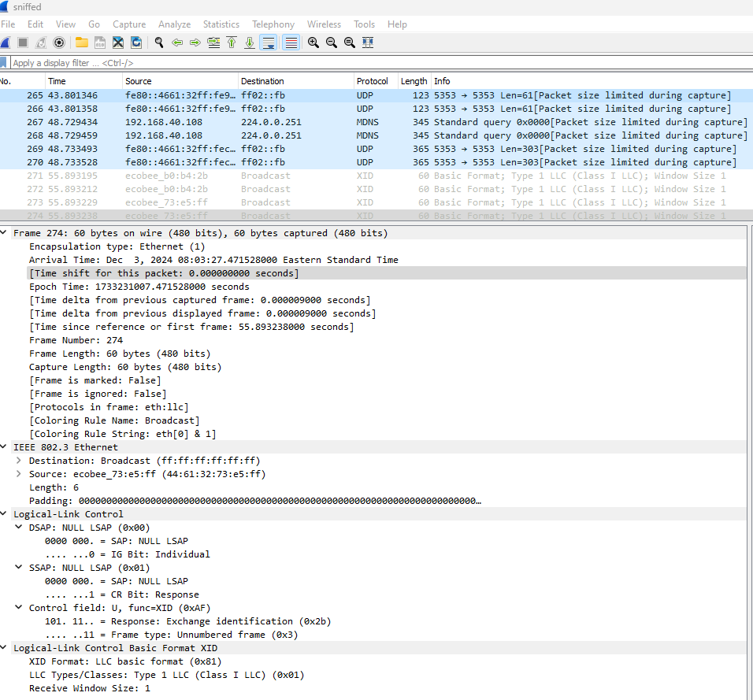Viewport: 753px width, 700px height.
Task: Collapse the DSAP NULL LSAP field
Action: click(x=17, y=527)
